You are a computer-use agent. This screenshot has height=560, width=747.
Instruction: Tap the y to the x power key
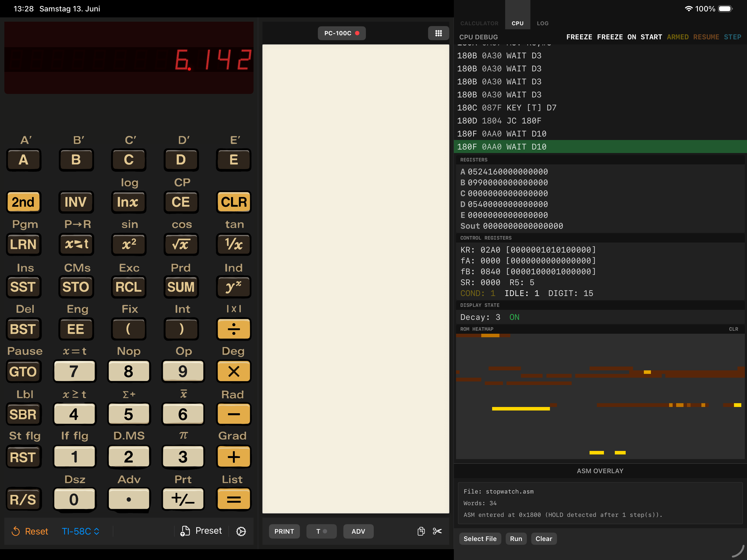click(x=234, y=287)
